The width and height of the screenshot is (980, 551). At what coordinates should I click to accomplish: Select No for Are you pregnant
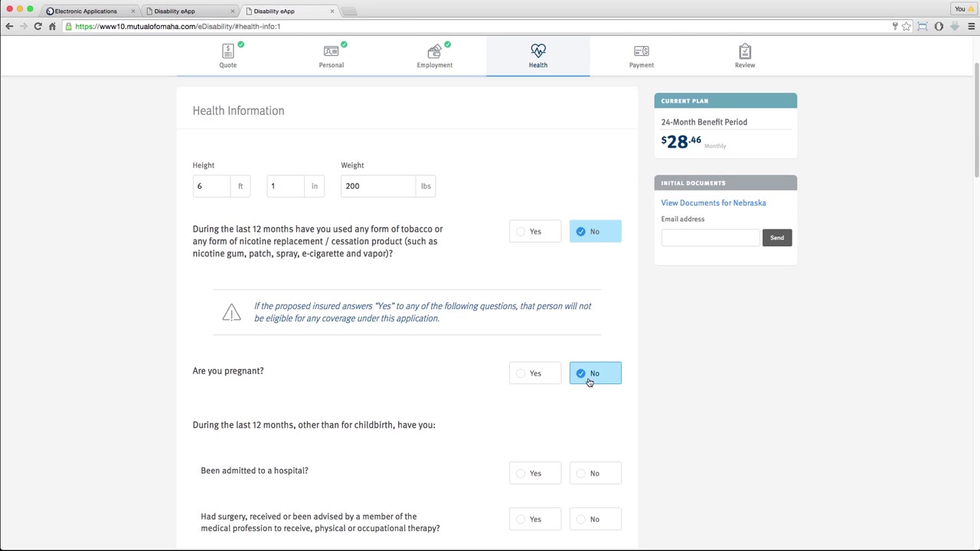596,373
